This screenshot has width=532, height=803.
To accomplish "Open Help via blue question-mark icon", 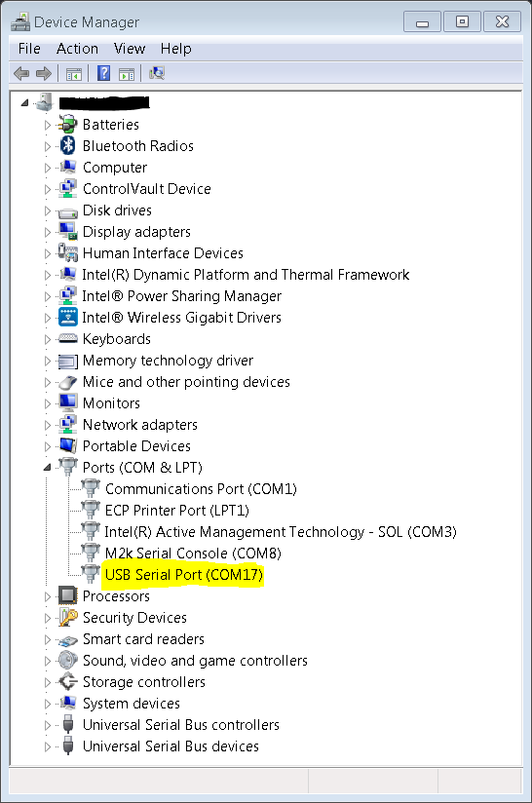I will pyautogui.click(x=104, y=73).
